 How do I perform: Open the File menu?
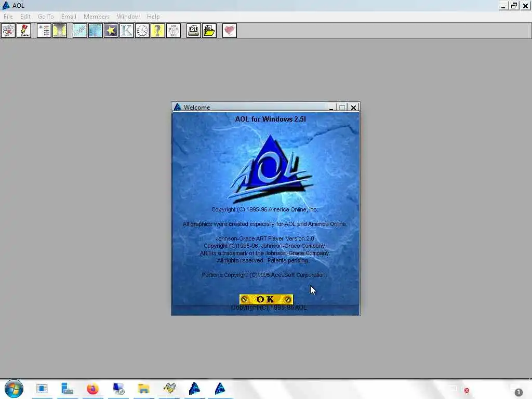[8, 16]
